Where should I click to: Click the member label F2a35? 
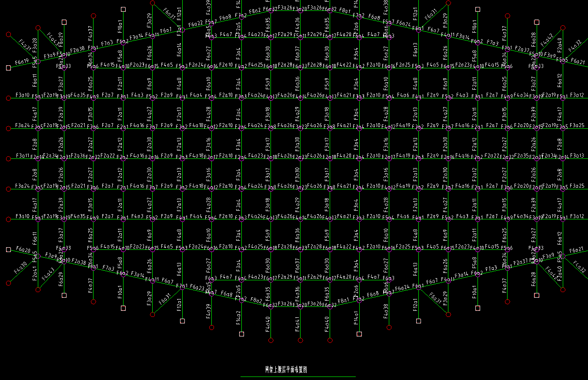point(521,156)
